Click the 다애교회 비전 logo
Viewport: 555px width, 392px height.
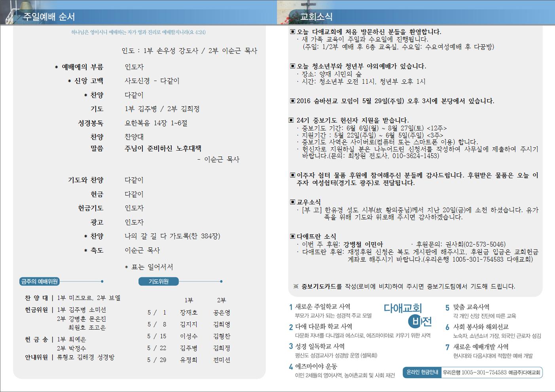[x=407, y=315]
